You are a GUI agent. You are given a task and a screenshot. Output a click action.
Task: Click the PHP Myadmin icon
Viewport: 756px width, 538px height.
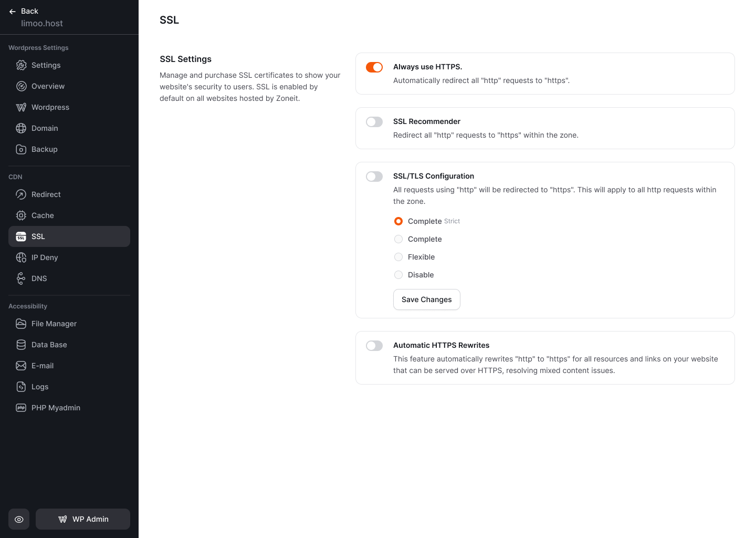click(21, 408)
